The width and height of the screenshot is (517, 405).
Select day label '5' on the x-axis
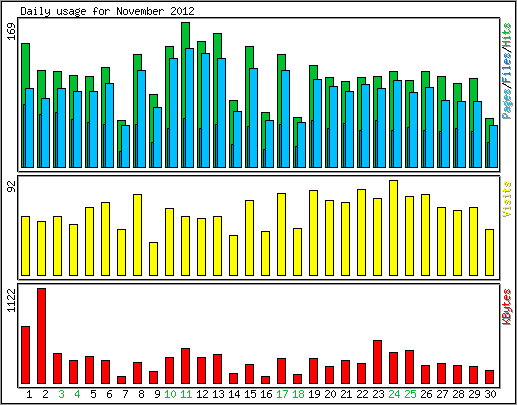pos(93,394)
